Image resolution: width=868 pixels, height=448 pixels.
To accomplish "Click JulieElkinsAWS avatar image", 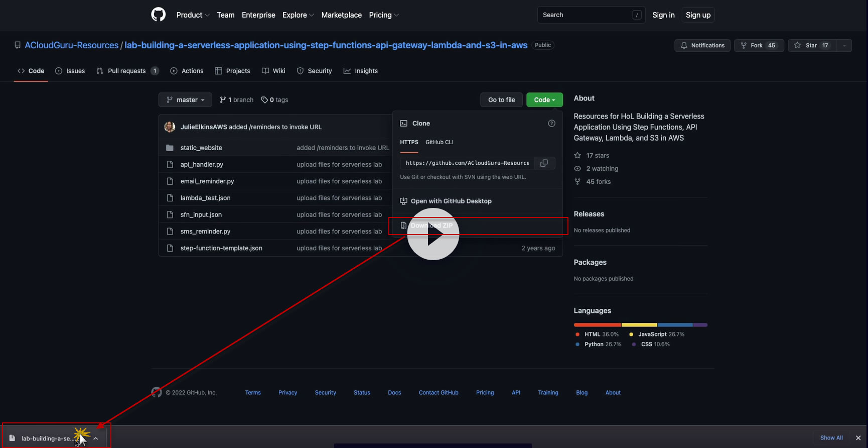I will point(170,127).
